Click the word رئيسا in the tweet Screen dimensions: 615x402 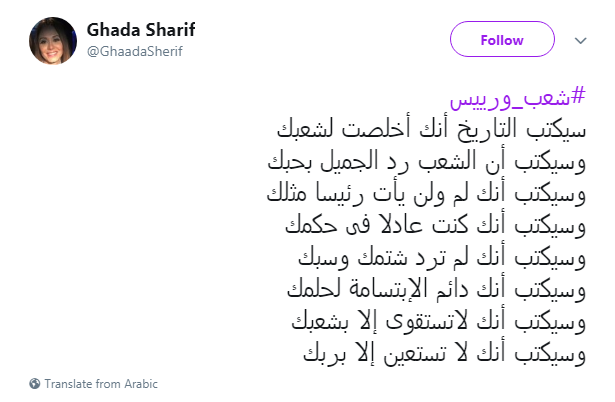click(339, 193)
